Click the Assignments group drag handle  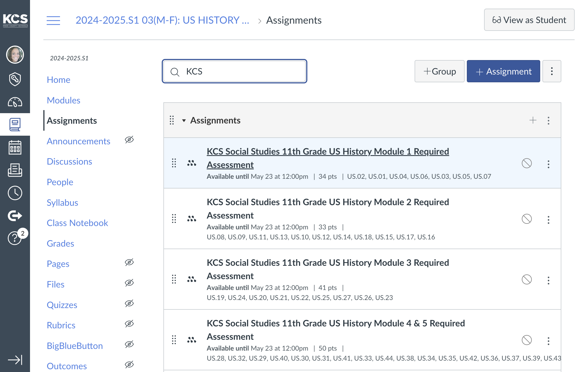click(172, 120)
